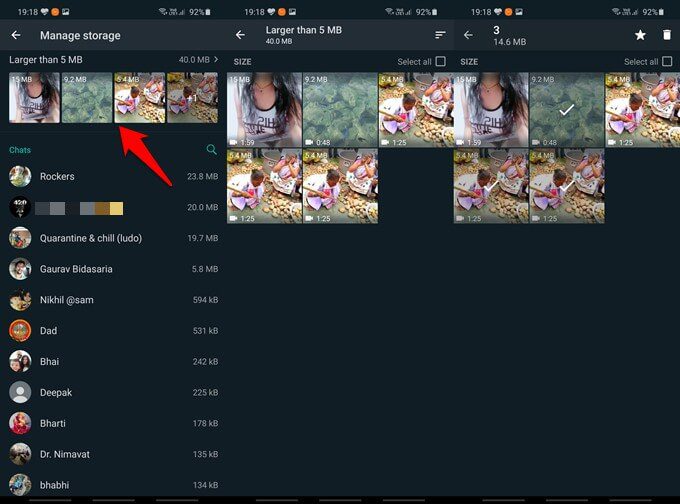Image resolution: width=680 pixels, height=504 pixels.
Task: Open Bharti chat storage 178 kB
Action: pyautogui.click(x=113, y=423)
